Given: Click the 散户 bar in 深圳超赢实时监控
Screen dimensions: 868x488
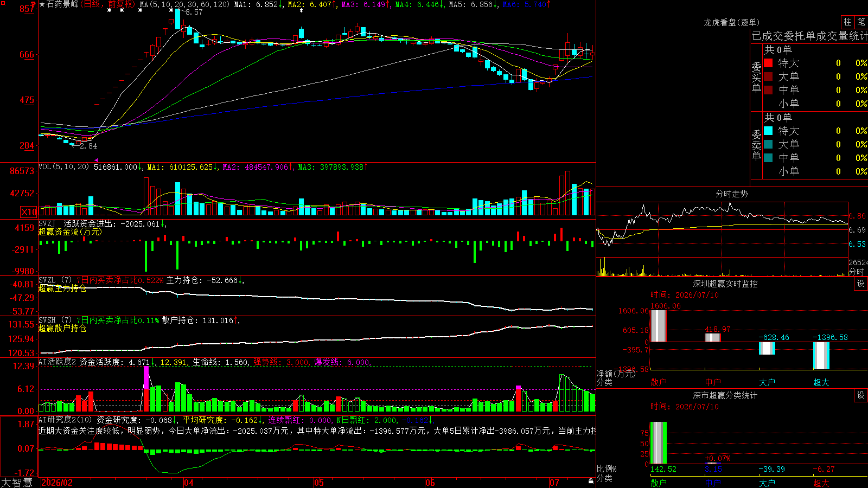Looking at the screenshot, I should click(x=659, y=326).
